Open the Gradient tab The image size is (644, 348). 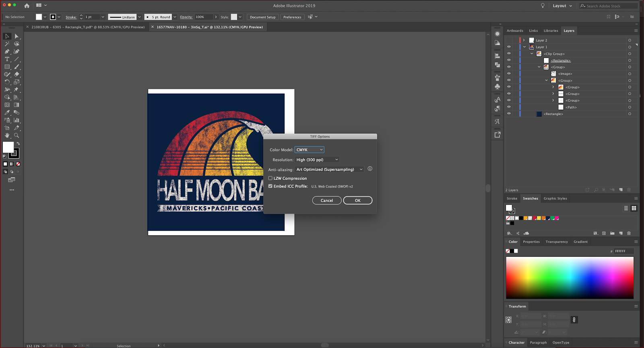coord(580,242)
